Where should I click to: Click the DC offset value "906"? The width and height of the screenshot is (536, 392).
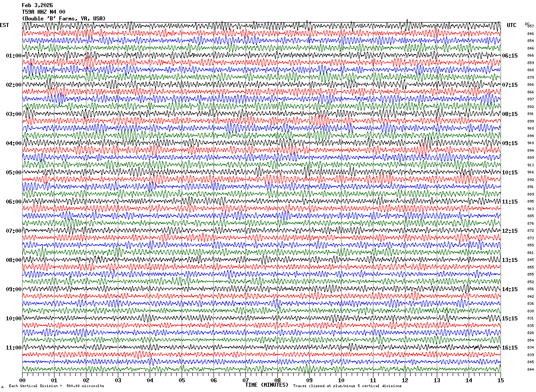(531, 173)
